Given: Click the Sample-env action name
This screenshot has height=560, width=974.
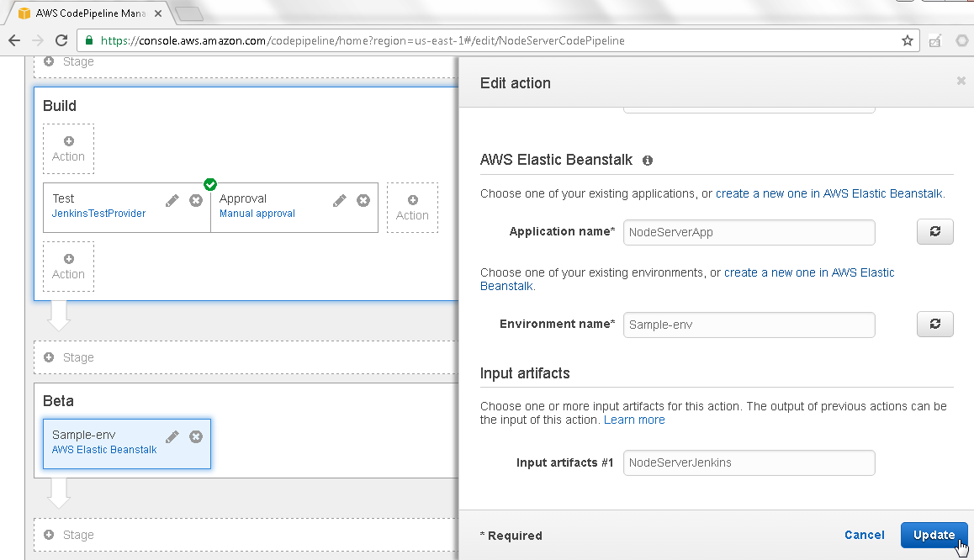Looking at the screenshot, I should coord(84,436).
